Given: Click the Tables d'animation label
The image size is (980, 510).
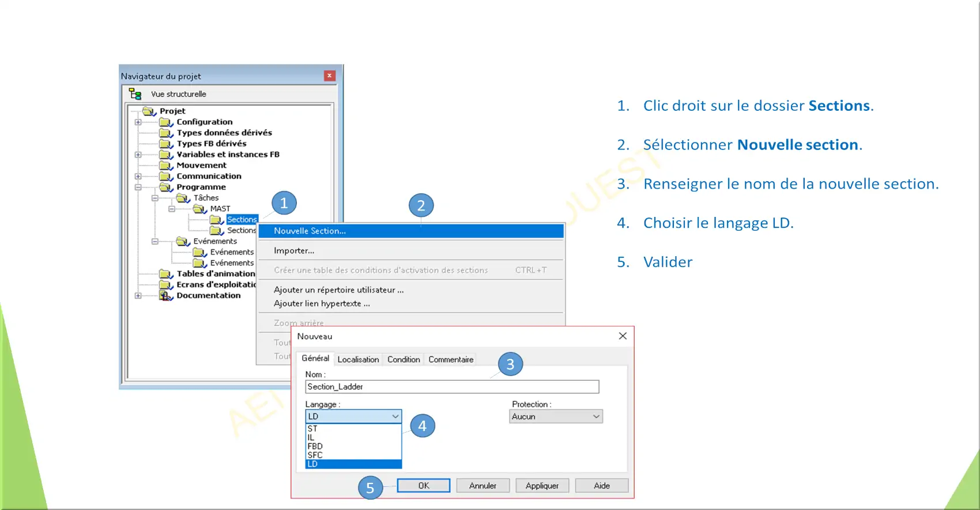Looking at the screenshot, I should point(216,274).
